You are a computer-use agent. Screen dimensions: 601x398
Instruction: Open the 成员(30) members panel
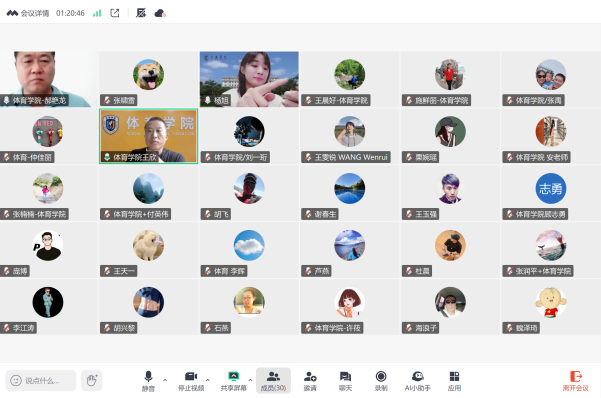(x=273, y=380)
